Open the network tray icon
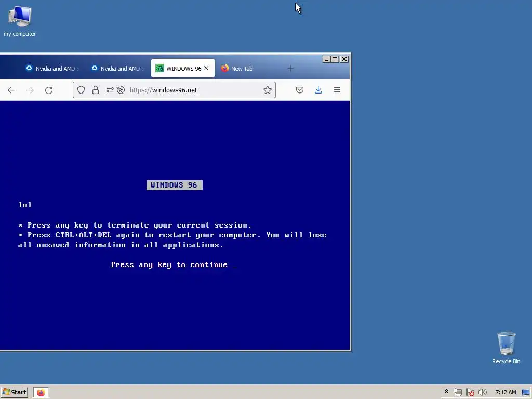The width and height of the screenshot is (532, 399). [x=458, y=393]
